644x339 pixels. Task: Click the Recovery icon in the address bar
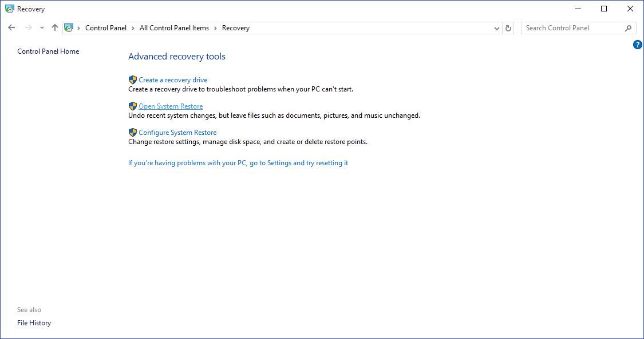69,27
